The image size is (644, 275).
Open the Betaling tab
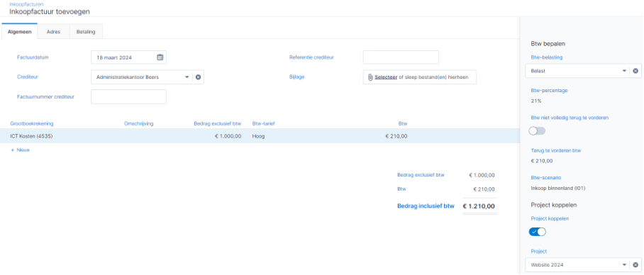pyautogui.click(x=86, y=32)
